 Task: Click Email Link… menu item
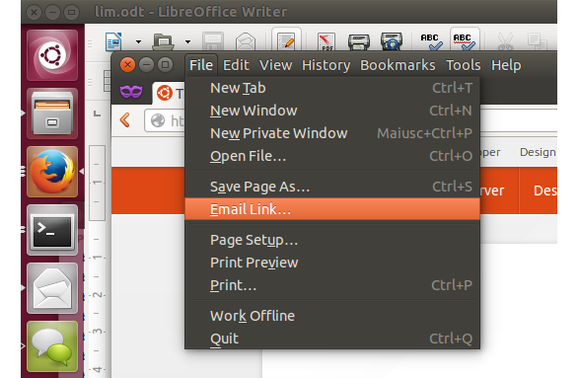[332, 209]
